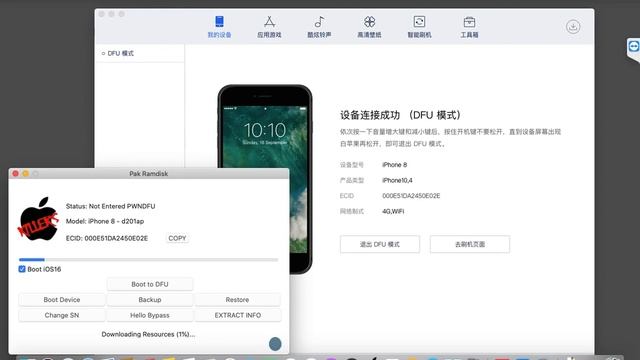
Task: Click the Status: Not Entered PWNDFU text
Action: [110, 206]
